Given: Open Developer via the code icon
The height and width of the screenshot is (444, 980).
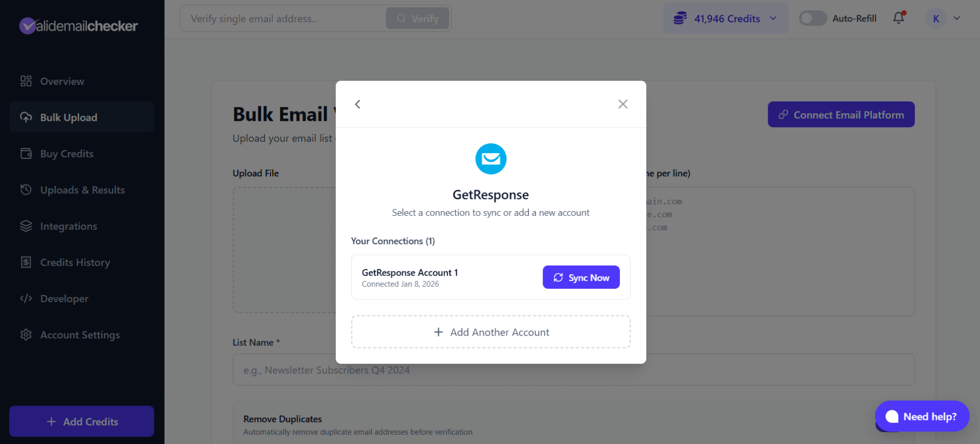Looking at the screenshot, I should tap(26, 298).
